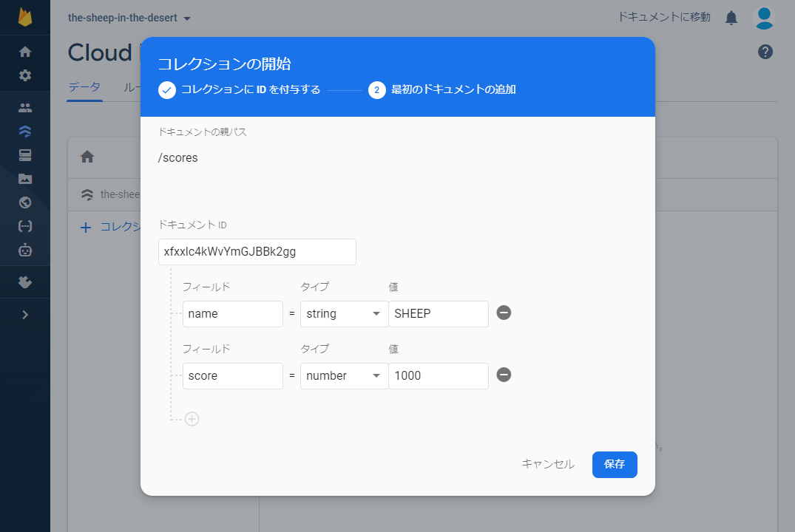Screen dimensions: 795x532
Task: Open Extensions puzzle icon in sidebar
Action: click(25, 282)
